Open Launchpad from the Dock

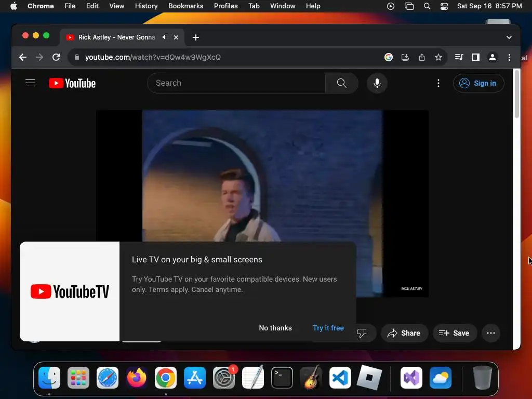[78, 377]
